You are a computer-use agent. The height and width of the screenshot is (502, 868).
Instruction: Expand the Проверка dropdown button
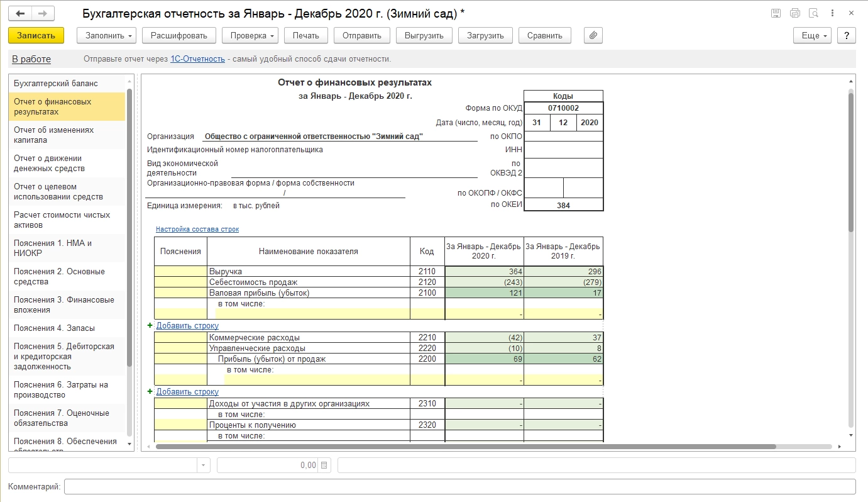[x=250, y=36]
